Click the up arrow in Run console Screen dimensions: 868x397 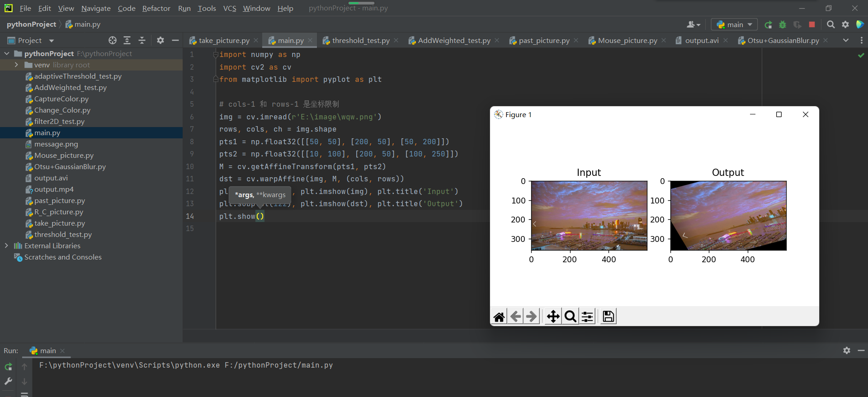click(24, 367)
